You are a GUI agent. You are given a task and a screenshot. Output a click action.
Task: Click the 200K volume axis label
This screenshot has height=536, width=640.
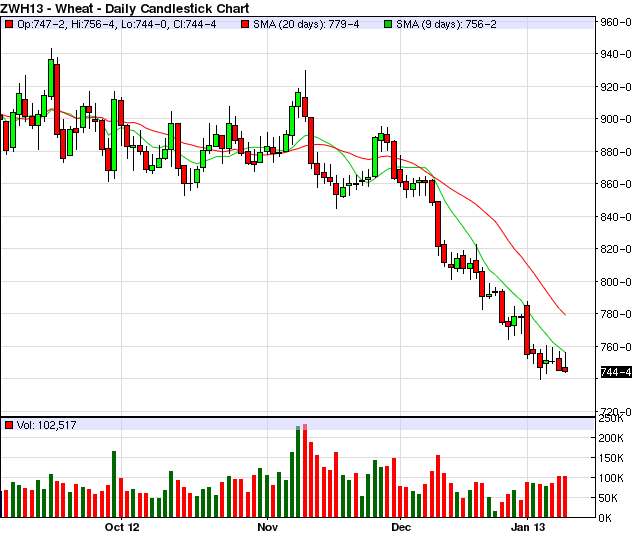point(611,438)
